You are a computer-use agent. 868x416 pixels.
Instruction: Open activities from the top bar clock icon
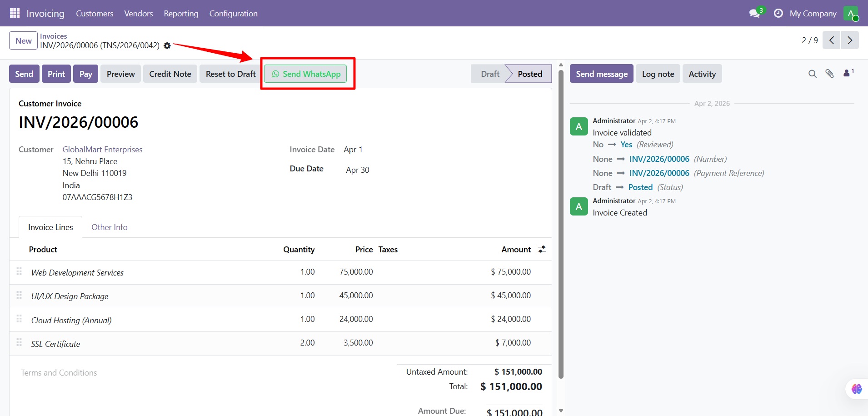coord(778,13)
